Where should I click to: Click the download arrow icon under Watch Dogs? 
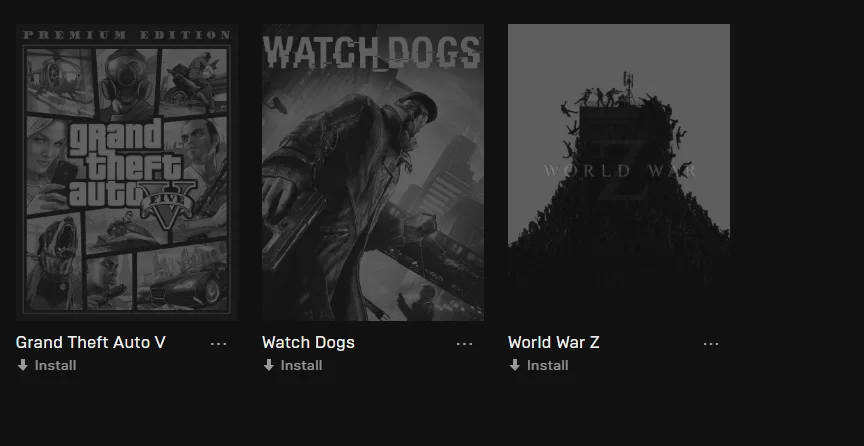pyautogui.click(x=268, y=365)
